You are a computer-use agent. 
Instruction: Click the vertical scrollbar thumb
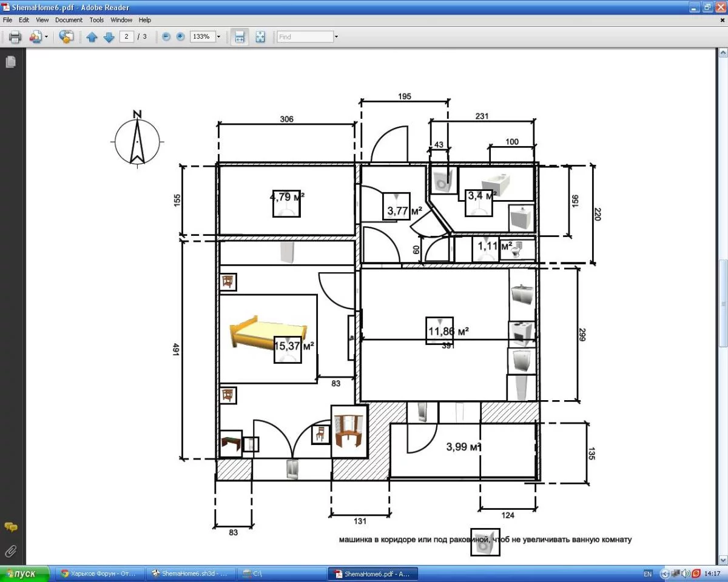[723, 303]
